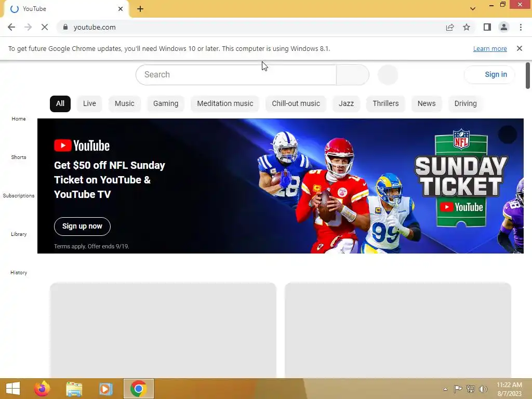
Task: Click the address bar URL youtube.com
Action: tap(95, 27)
